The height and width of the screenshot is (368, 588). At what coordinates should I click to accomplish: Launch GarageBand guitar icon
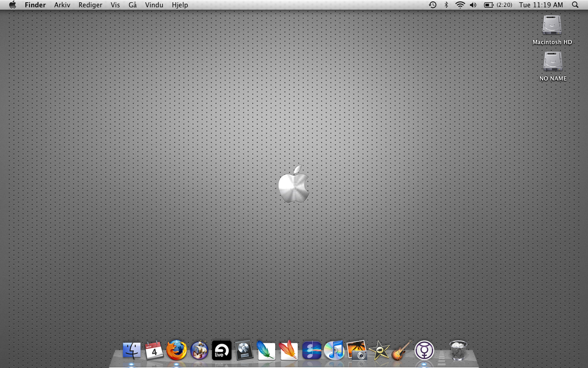coord(401,351)
